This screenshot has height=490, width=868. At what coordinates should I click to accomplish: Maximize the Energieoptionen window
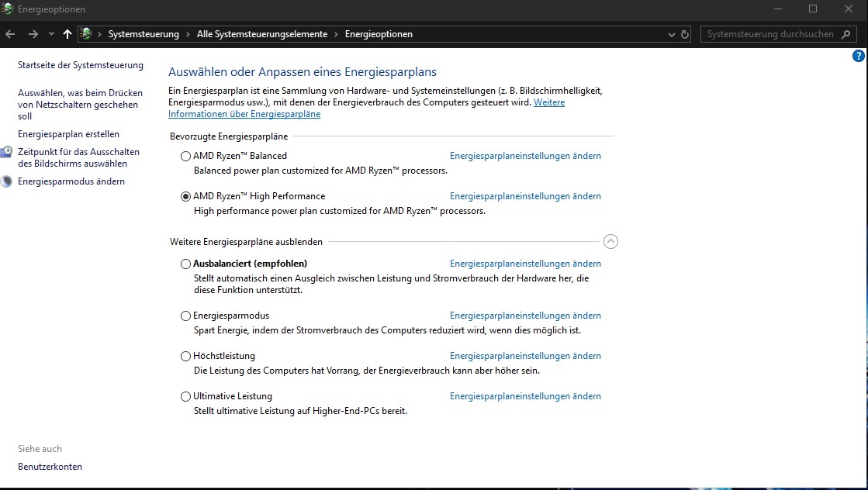(813, 9)
